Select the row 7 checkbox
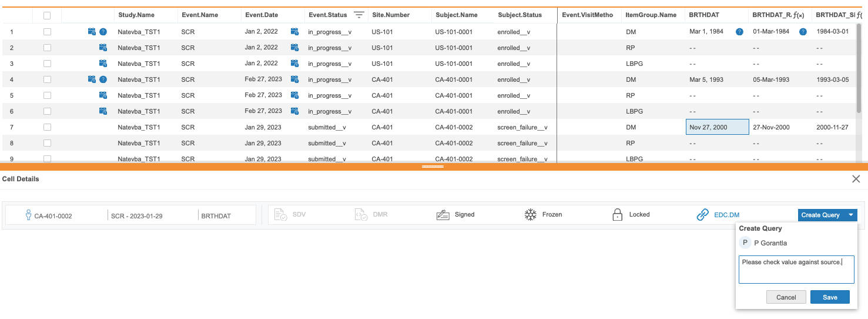Screen dimensions: 868x319 tap(47, 127)
